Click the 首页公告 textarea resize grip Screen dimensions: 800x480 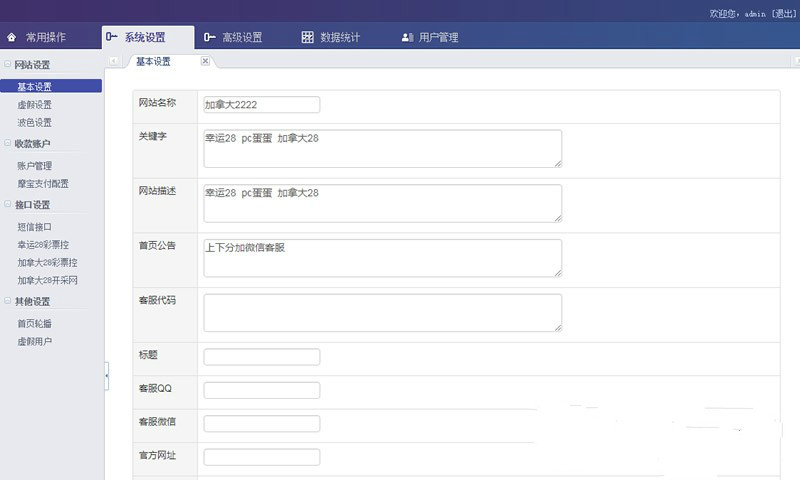[558, 273]
